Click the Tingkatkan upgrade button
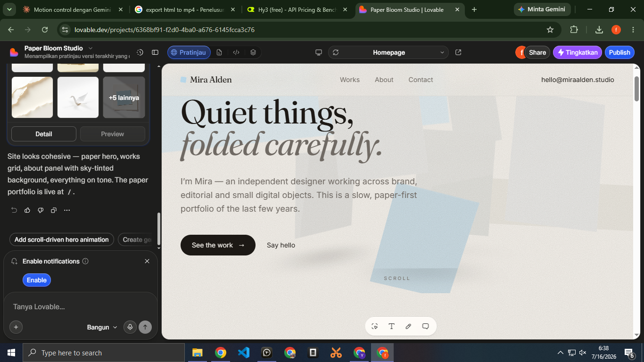The height and width of the screenshot is (362, 644). point(578,52)
